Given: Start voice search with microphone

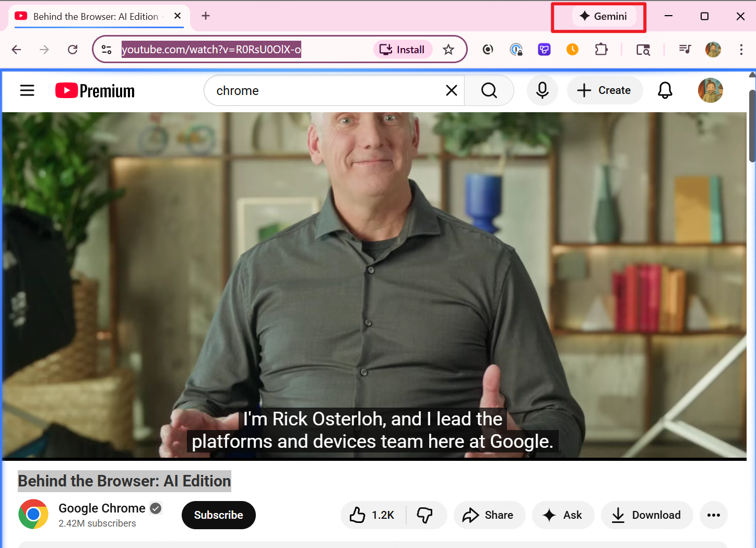Looking at the screenshot, I should tap(542, 91).
